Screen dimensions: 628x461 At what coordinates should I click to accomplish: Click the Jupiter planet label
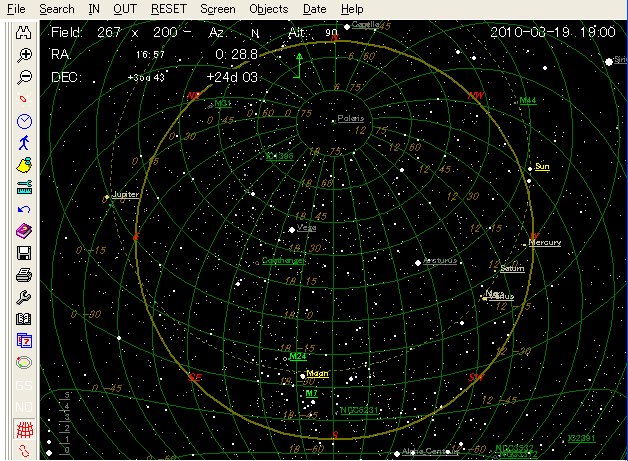[126, 194]
